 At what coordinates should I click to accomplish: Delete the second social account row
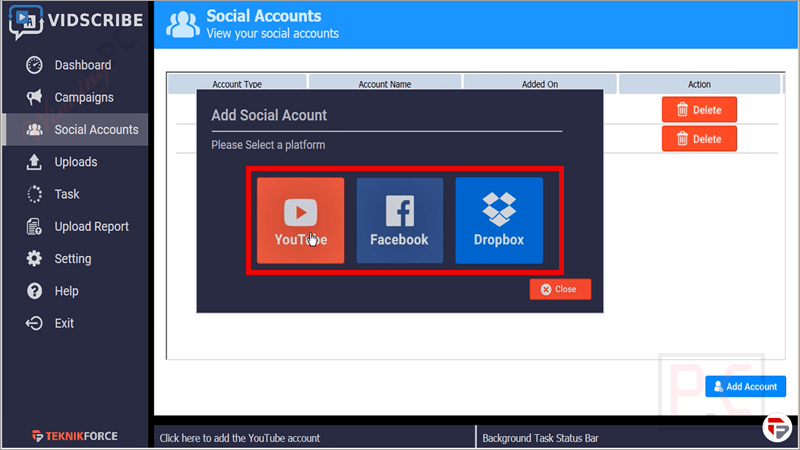(x=699, y=139)
